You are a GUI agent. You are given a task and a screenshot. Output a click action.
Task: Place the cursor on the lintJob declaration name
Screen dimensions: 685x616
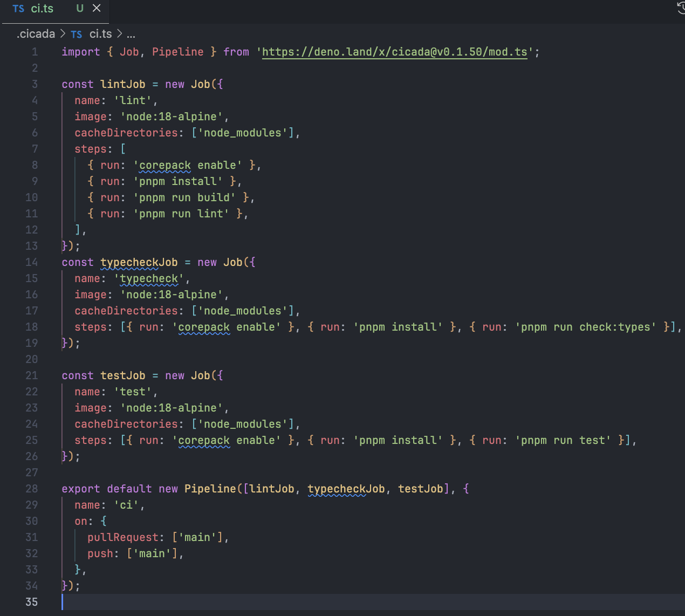pos(122,84)
